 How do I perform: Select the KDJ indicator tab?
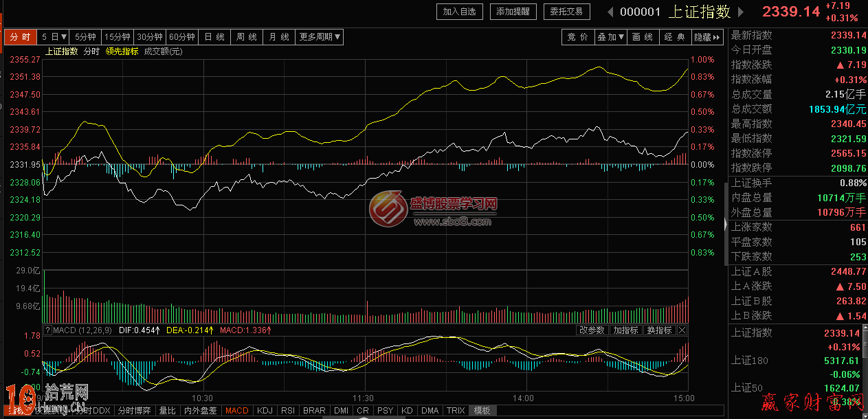(x=265, y=411)
